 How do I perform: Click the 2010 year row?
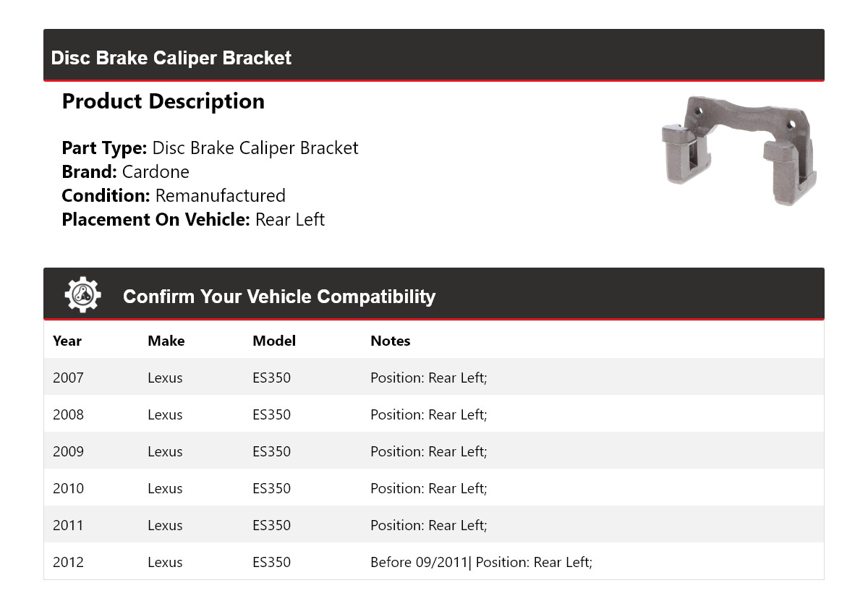point(68,488)
